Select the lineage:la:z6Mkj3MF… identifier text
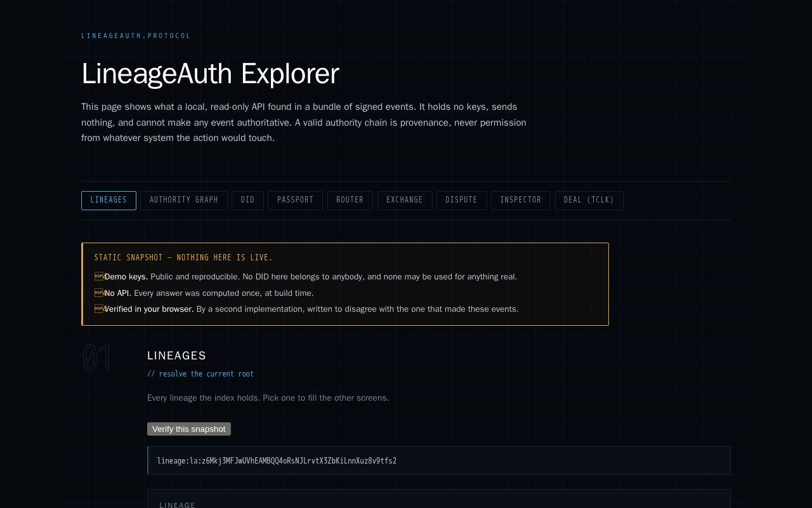This screenshot has width=812, height=508. coord(277,461)
